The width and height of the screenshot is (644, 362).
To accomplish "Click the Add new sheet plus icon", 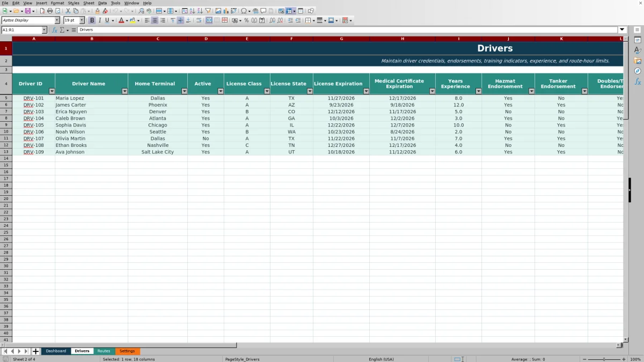I will coord(36,351).
